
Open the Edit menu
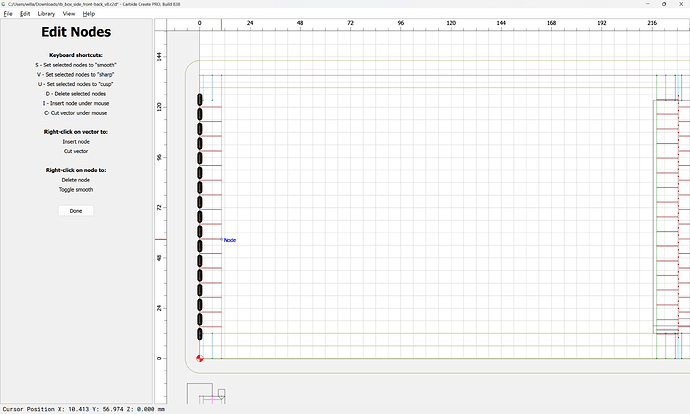tap(25, 14)
